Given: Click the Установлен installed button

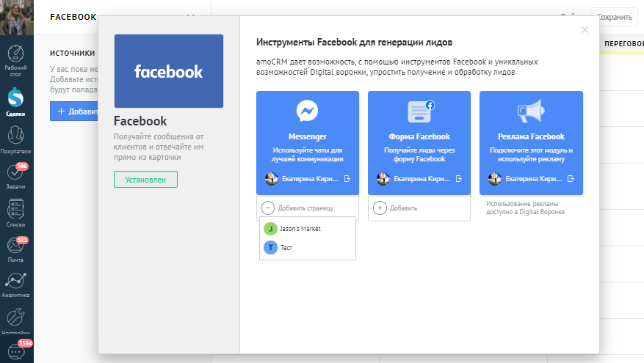Looking at the screenshot, I should [x=145, y=180].
